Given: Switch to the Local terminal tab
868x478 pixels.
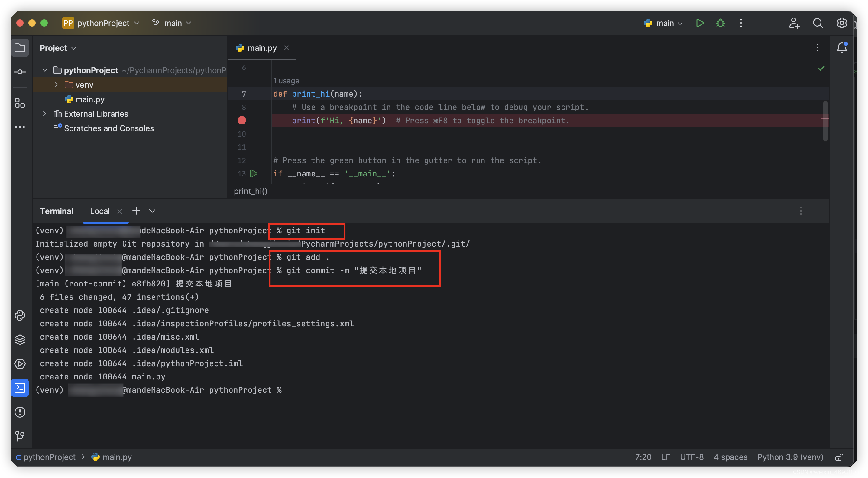Looking at the screenshot, I should (x=99, y=211).
